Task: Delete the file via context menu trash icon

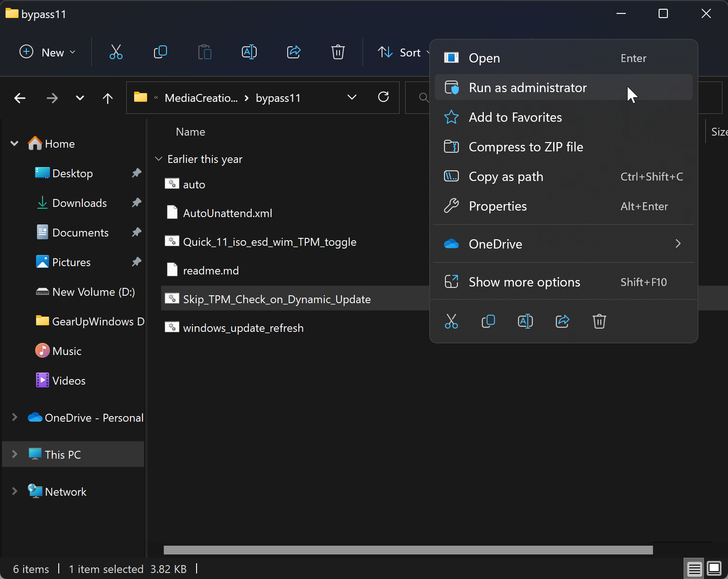Action: (599, 321)
